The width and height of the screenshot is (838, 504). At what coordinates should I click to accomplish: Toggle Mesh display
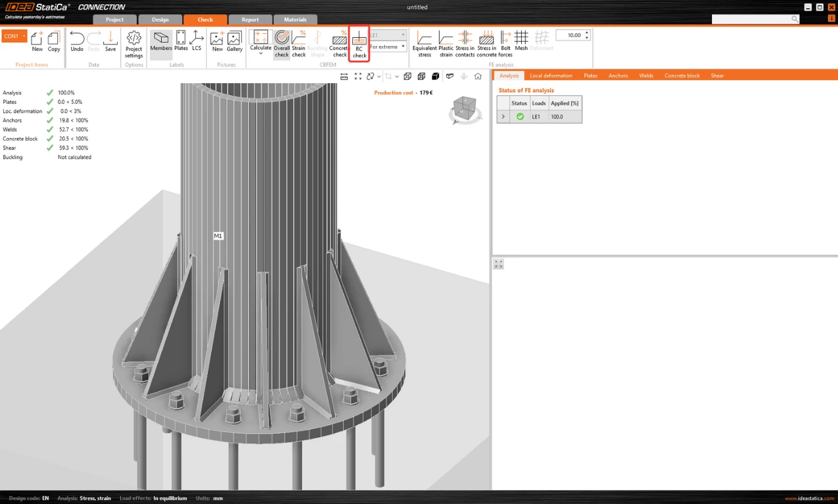(521, 42)
